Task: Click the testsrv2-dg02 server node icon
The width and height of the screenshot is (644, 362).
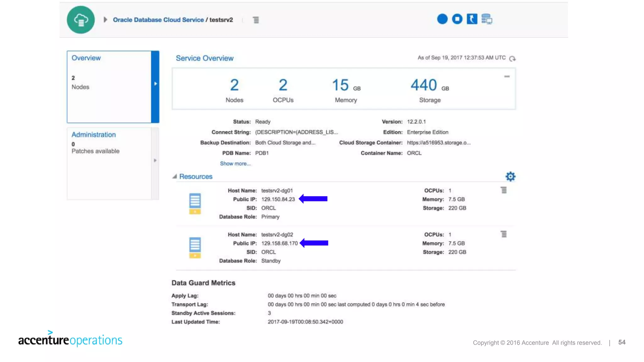Action: (x=195, y=248)
